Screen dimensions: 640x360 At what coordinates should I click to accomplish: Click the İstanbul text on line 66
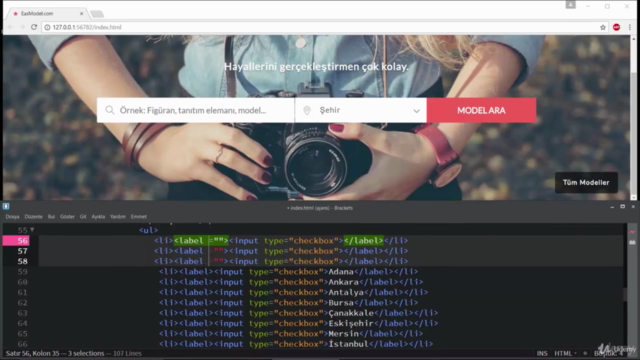click(349, 344)
